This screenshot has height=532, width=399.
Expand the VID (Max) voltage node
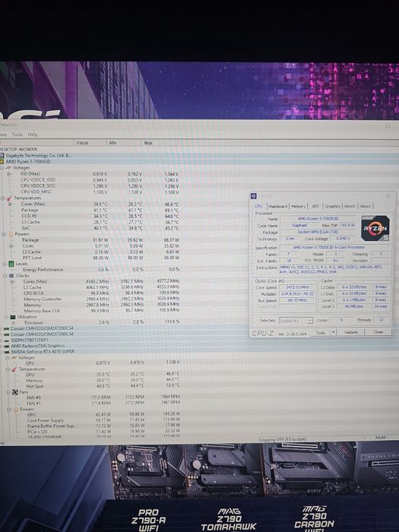[x=9, y=174]
